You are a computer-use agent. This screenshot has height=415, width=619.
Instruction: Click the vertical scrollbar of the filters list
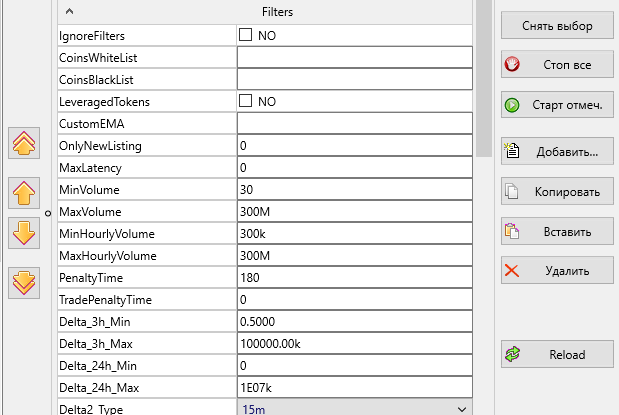tap(483, 80)
